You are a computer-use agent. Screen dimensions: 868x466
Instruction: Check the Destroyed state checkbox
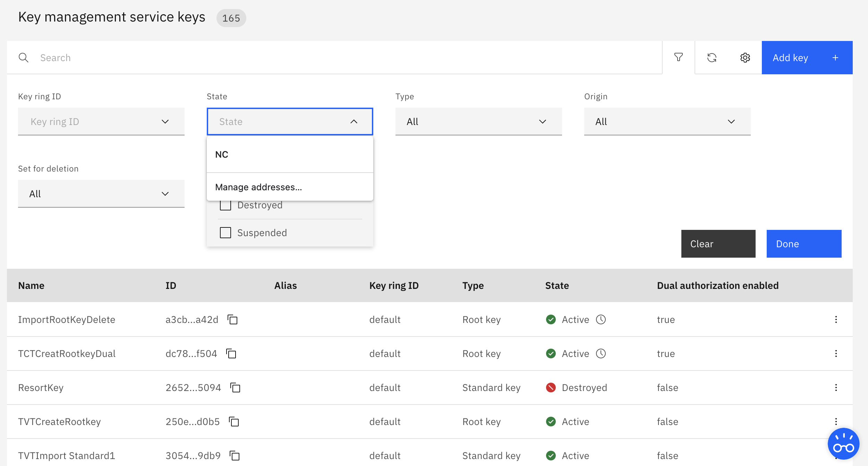225,205
